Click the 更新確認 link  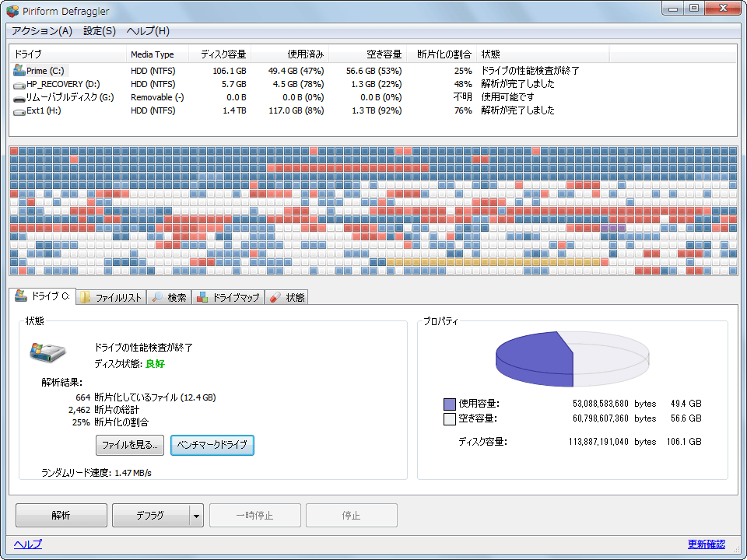pos(707,544)
